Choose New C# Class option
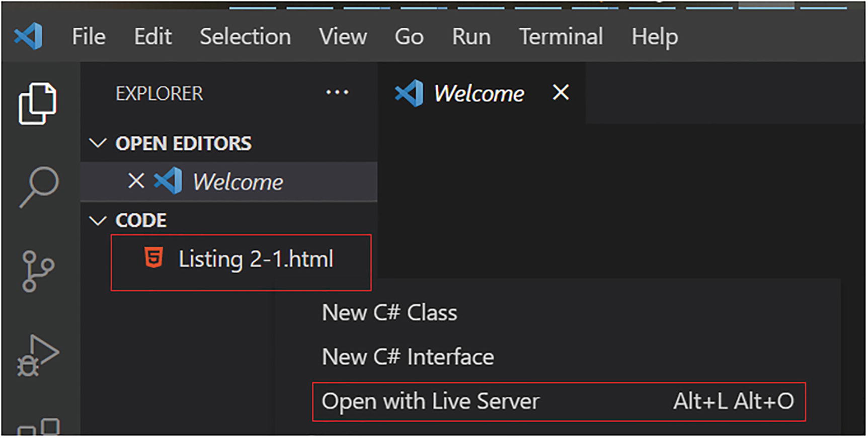The height and width of the screenshot is (438, 868). coord(389,313)
